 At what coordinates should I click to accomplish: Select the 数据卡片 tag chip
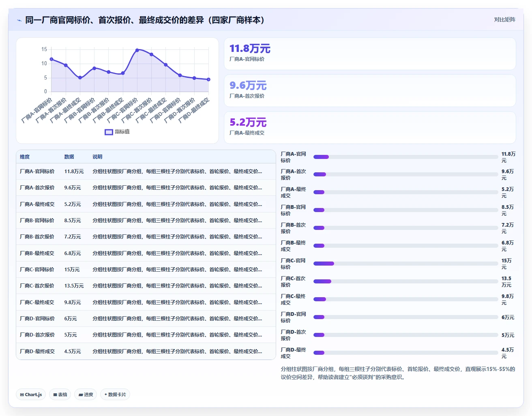click(115, 395)
